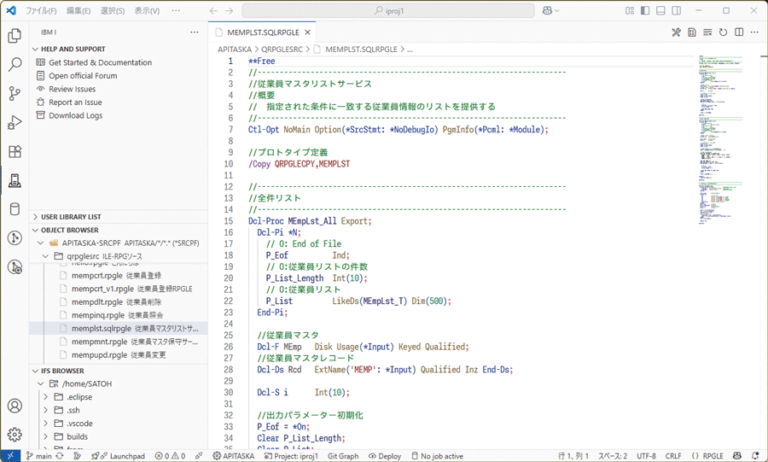Screen dimensions: 768x462
Task: Open IBM i side bar more actions
Action: [x=194, y=32]
